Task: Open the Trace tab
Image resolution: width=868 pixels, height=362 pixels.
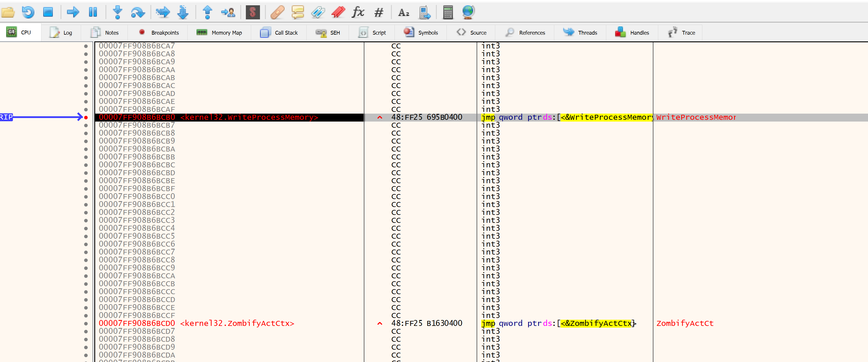Action: (681, 33)
